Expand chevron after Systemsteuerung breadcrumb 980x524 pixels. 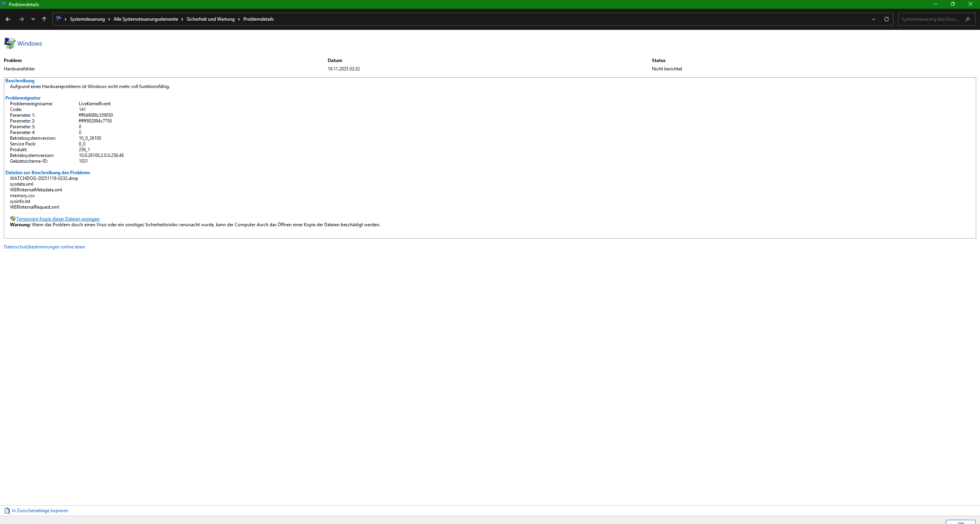[x=109, y=19]
